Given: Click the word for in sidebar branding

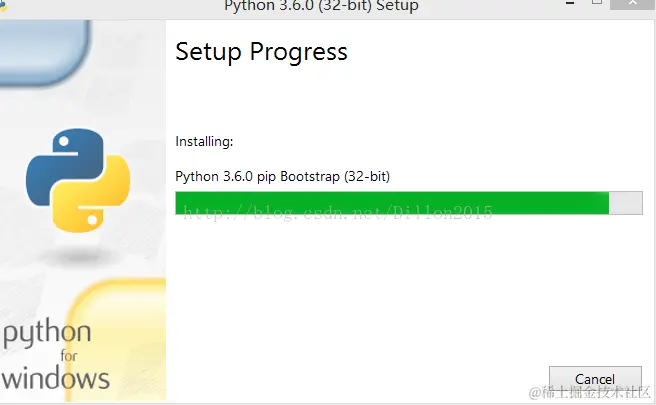Looking at the screenshot, I should 69,356.
